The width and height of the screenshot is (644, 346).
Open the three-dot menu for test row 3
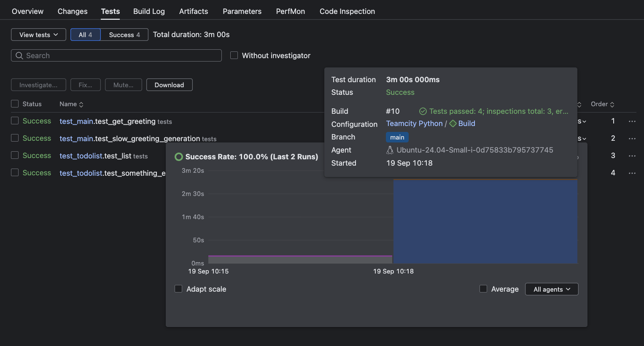pos(632,156)
